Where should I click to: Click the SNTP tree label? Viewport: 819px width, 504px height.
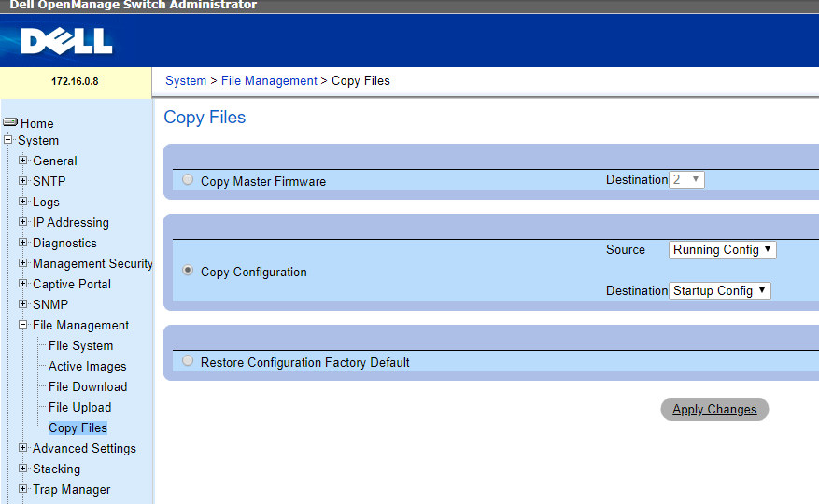click(49, 181)
